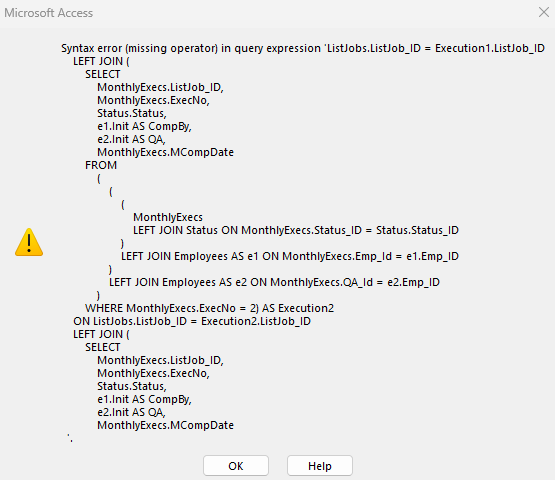Open Help for this error

click(x=320, y=465)
